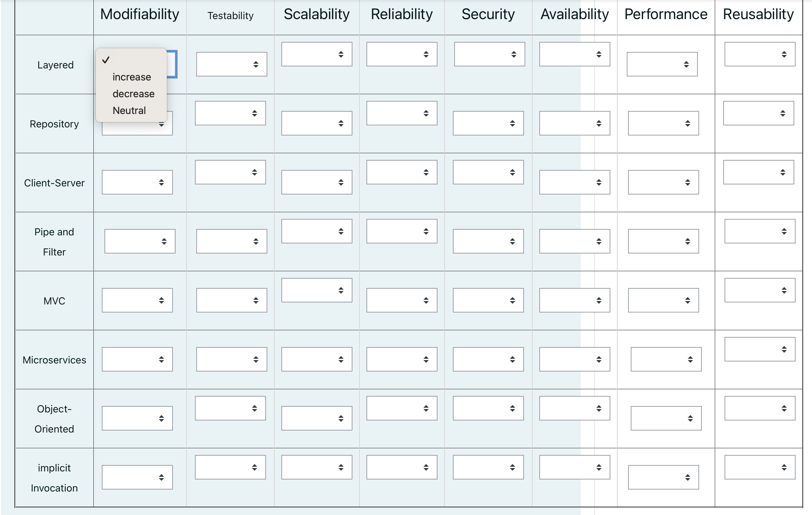This screenshot has width=812, height=515.
Task: Open the Reusability dropdown for Microservices
Action: 760,349
